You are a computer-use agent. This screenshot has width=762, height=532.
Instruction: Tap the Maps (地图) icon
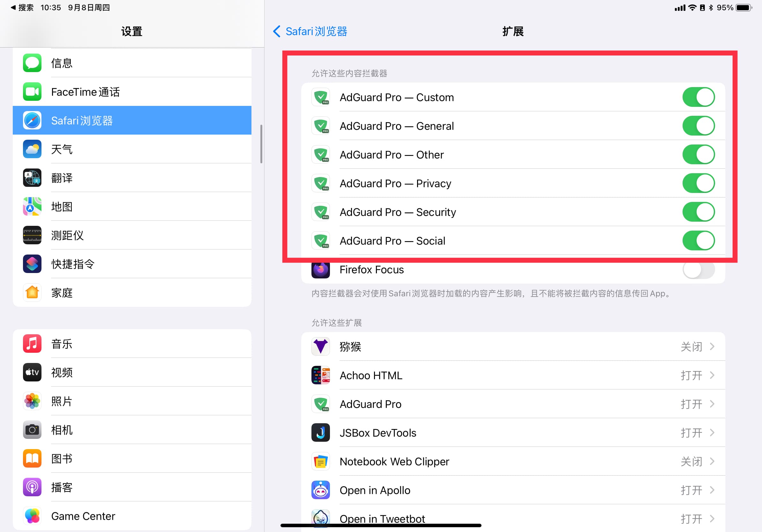point(32,206)
